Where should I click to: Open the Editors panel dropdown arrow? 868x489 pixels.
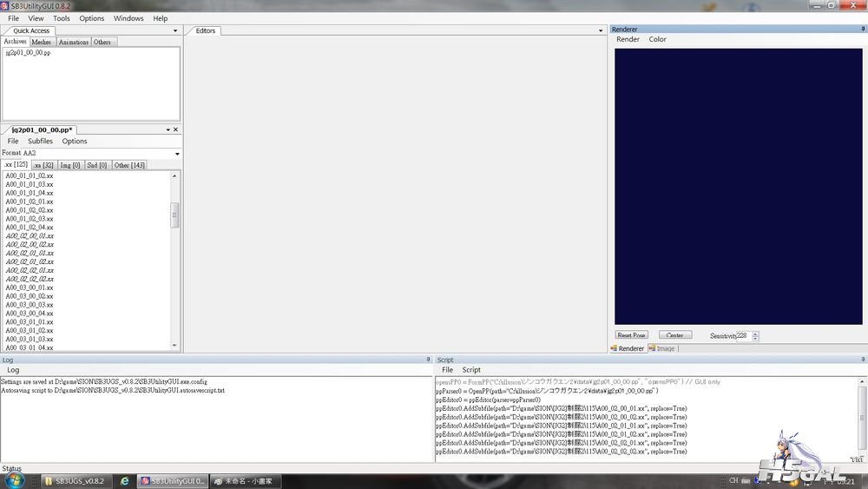point(601,31)
